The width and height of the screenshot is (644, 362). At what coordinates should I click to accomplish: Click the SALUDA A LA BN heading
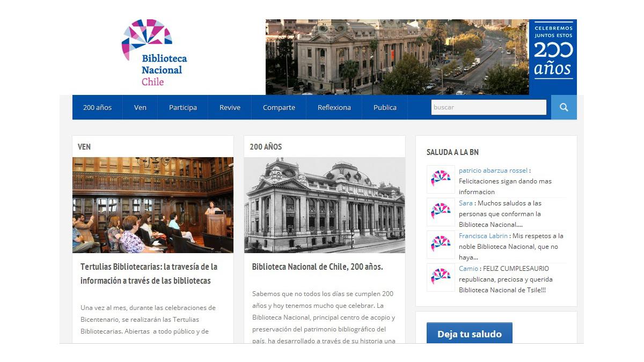pyautogui.click(x=452, y=152)
